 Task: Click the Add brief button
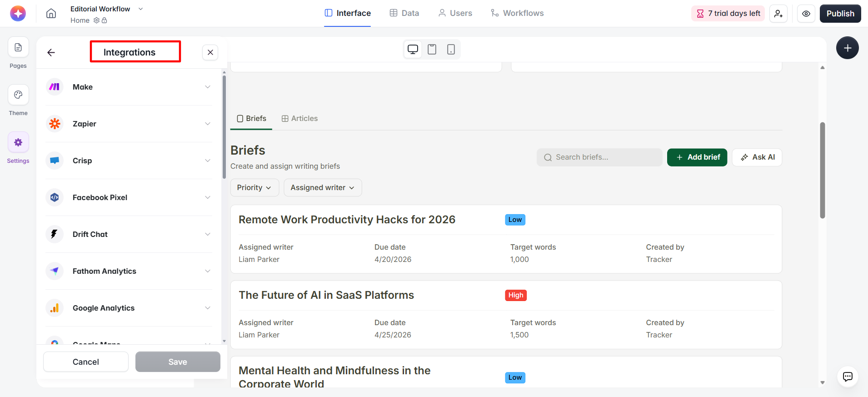[x=697, y=157]
